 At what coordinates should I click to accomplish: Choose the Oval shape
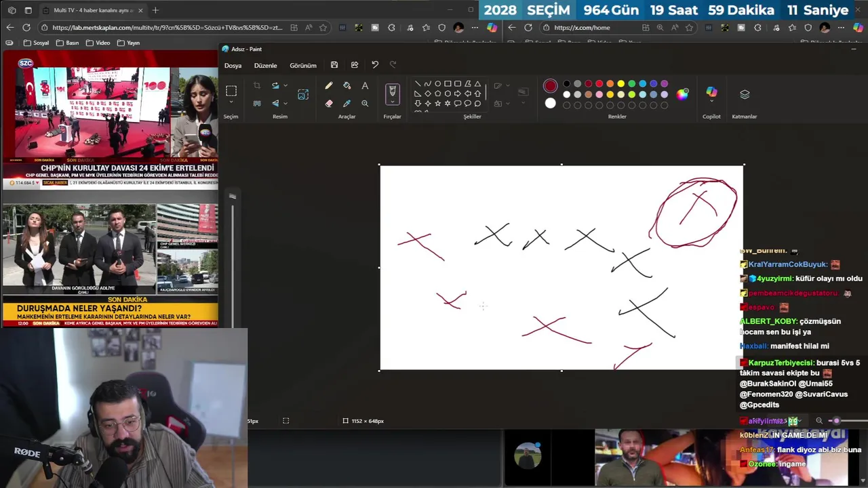[x=437, y=84]
